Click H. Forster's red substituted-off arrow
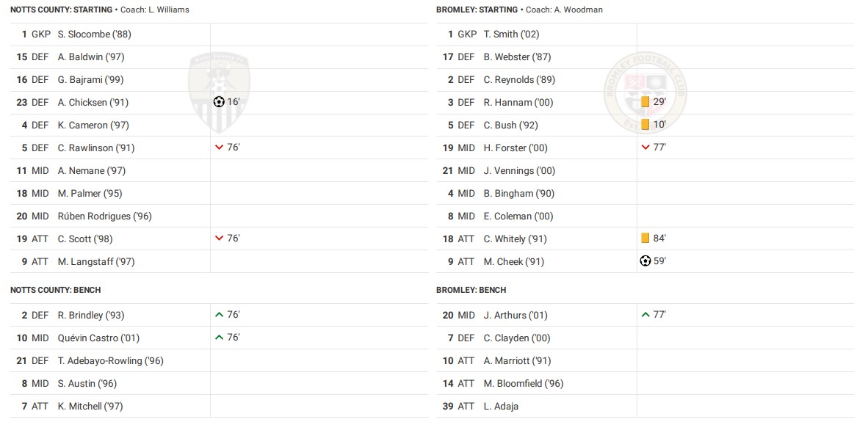This screenshot has height=433, width=868. tap(645, 148)
